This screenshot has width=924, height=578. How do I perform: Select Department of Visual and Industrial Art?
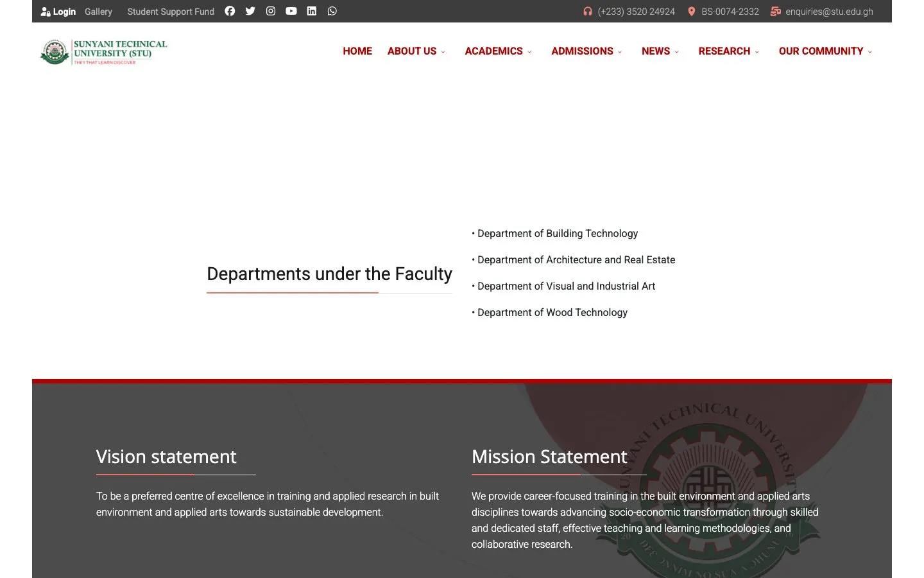pyautogui.click(x=567, y=286)
